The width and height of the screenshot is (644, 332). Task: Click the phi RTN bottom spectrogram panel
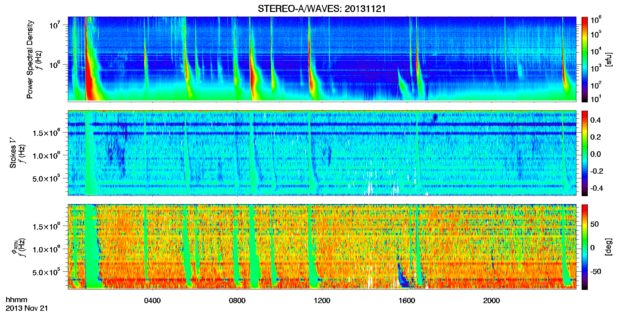322,247
